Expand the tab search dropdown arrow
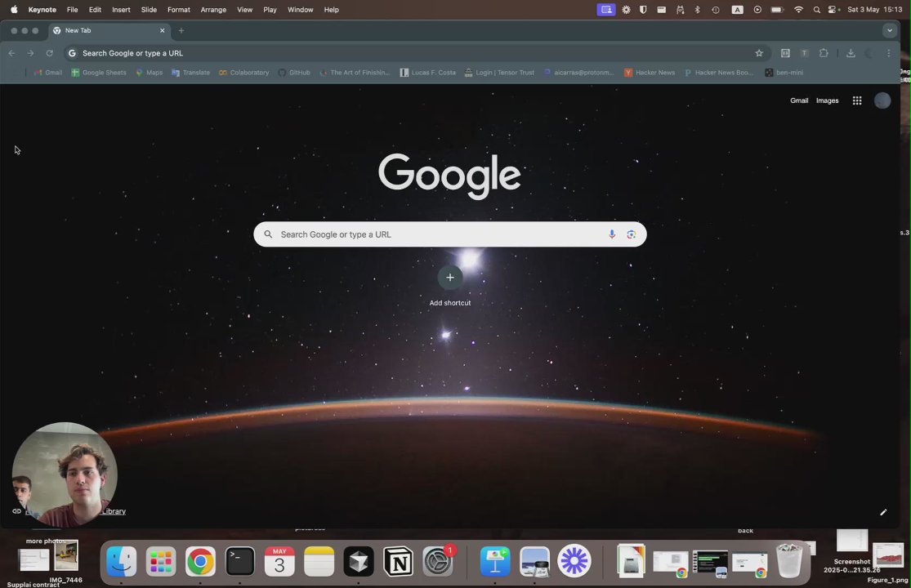The image size is (911, 588). click(890, 30)
